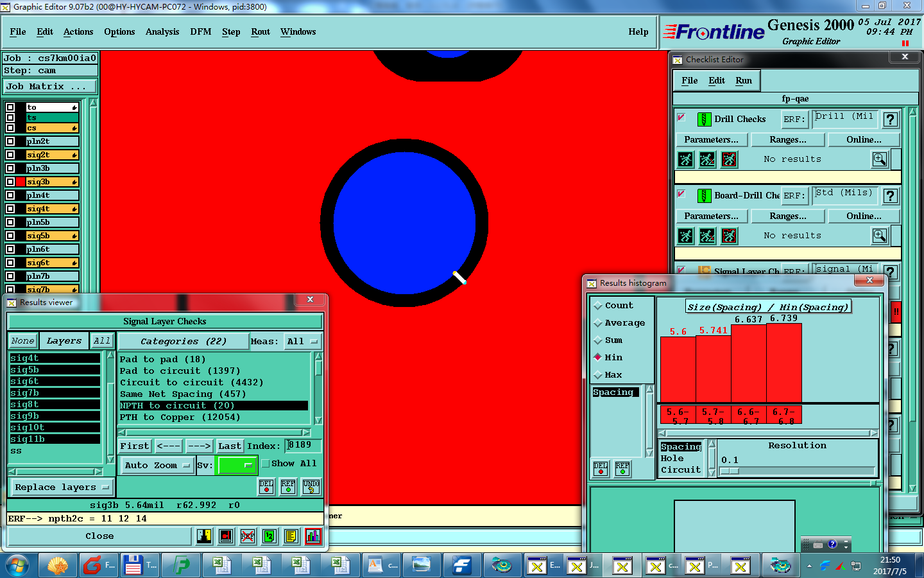Screen dimensions: 924x578
Task: Select the Average radio option
Action: 598,323
